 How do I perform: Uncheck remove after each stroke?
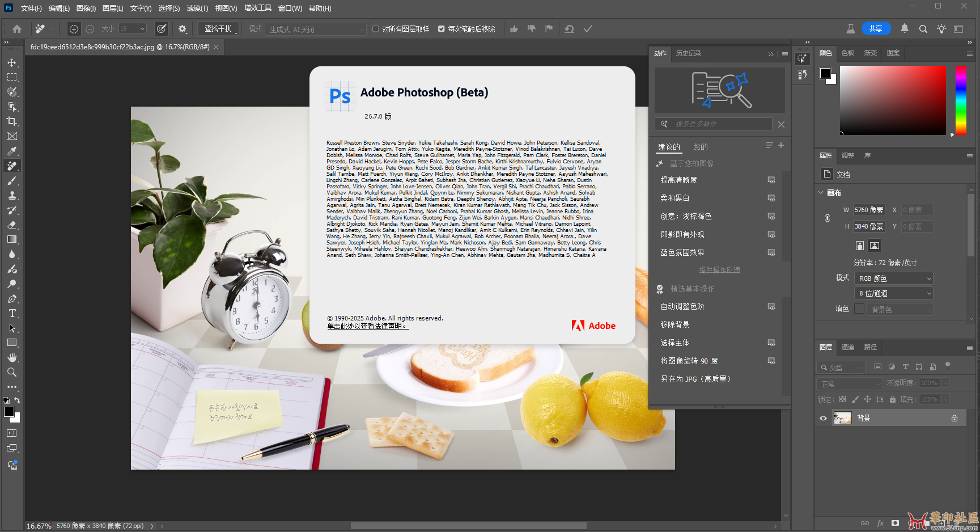click(x=442, y=29)
